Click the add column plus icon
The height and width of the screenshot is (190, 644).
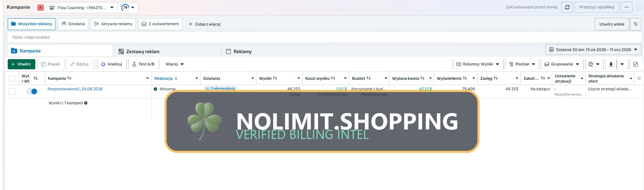pos(639,78)
